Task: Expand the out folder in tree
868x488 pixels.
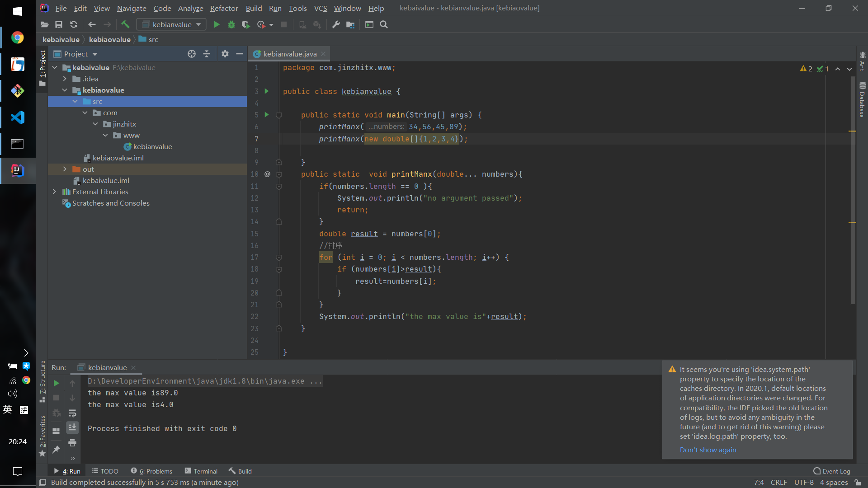Action: pos(65,169)
